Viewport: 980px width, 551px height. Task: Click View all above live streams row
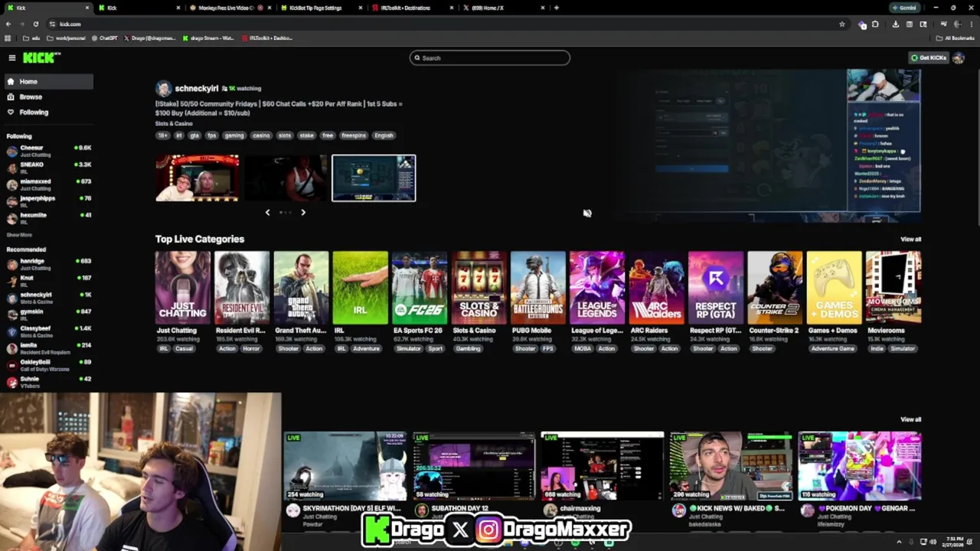coord(910,419)
